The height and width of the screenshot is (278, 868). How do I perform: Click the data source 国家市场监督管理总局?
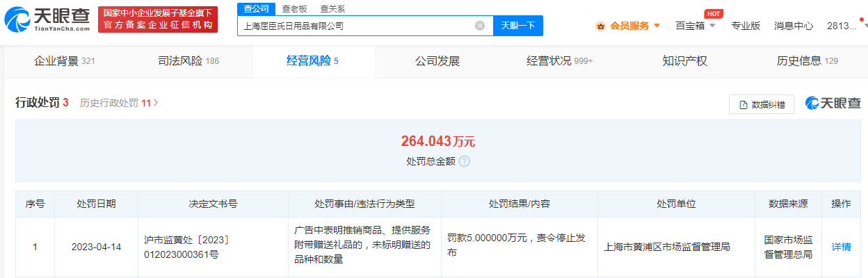click(788, 247)
